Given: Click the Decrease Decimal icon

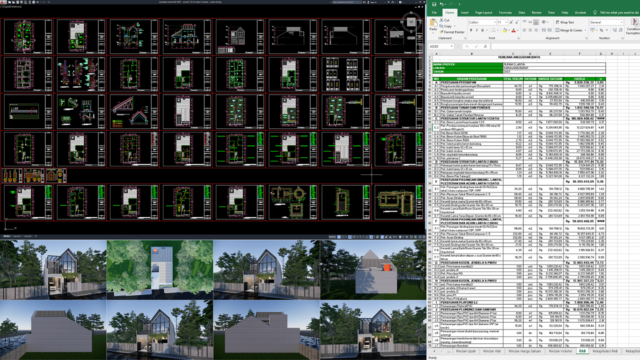Looking at the screenshot, I should click(621, 30).
